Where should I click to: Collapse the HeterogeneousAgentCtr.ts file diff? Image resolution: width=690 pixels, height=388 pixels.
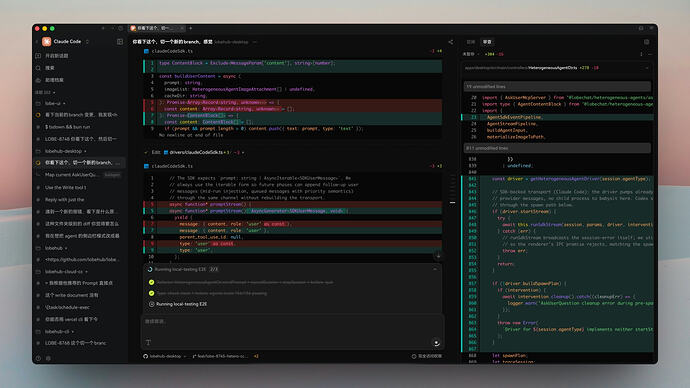[x=647, y=68]
